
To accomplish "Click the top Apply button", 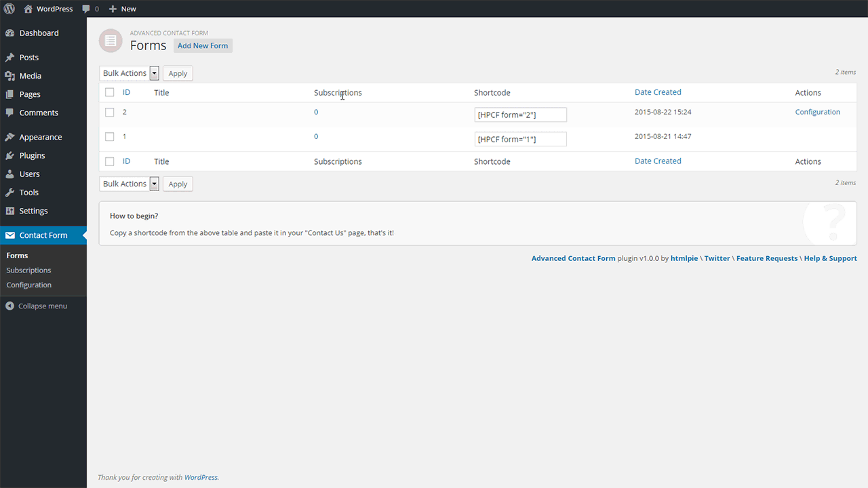I will (x=178, y=73).
